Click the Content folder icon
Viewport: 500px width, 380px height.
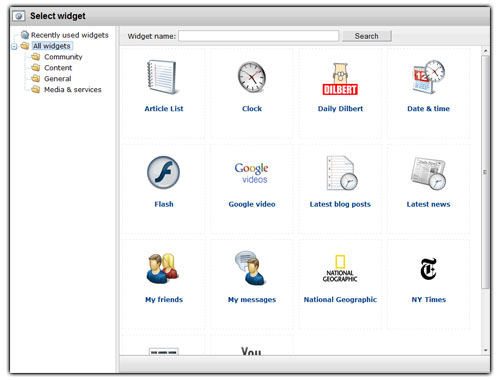pyautogui.click(x=36, y=68)
